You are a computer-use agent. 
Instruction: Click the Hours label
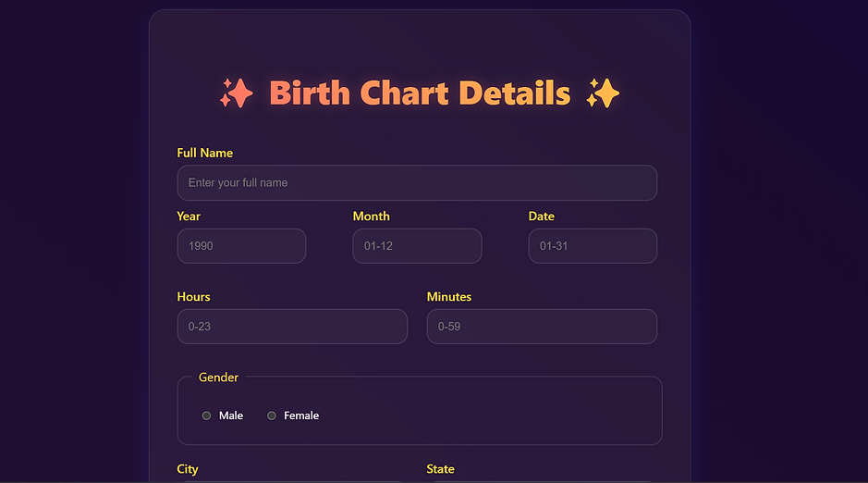[x=194, y=296]
